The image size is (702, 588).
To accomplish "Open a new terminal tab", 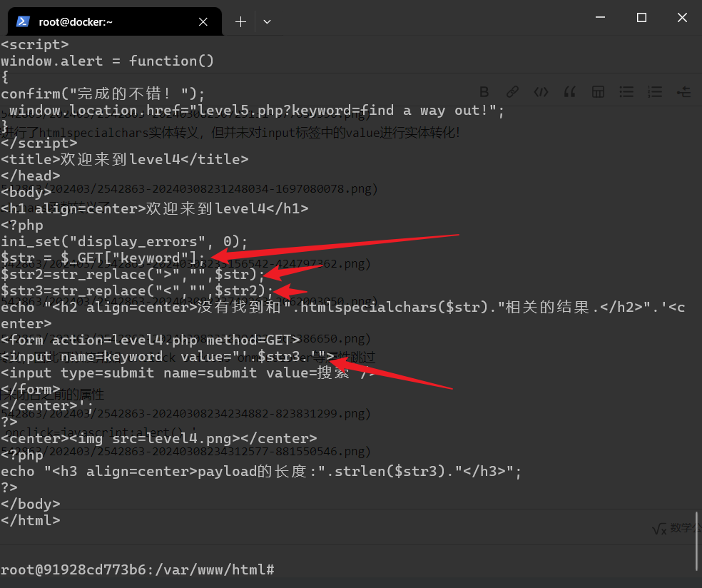I will 240,21.
